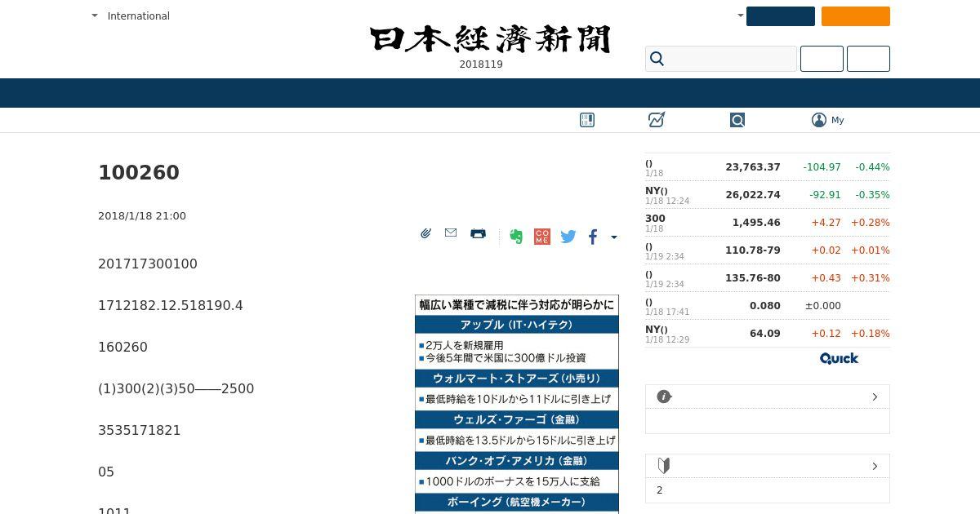Click the info circle icon in sidebar box

tap(664, 397)
